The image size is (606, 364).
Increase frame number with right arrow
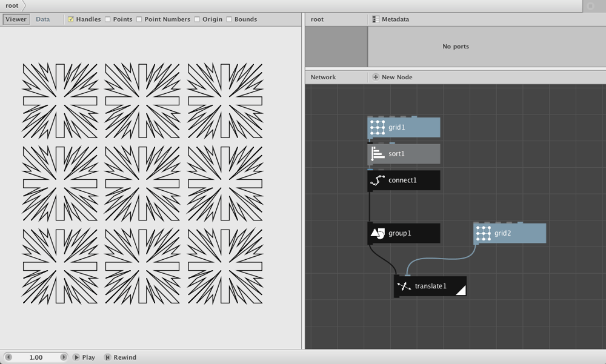pos(64,357)
